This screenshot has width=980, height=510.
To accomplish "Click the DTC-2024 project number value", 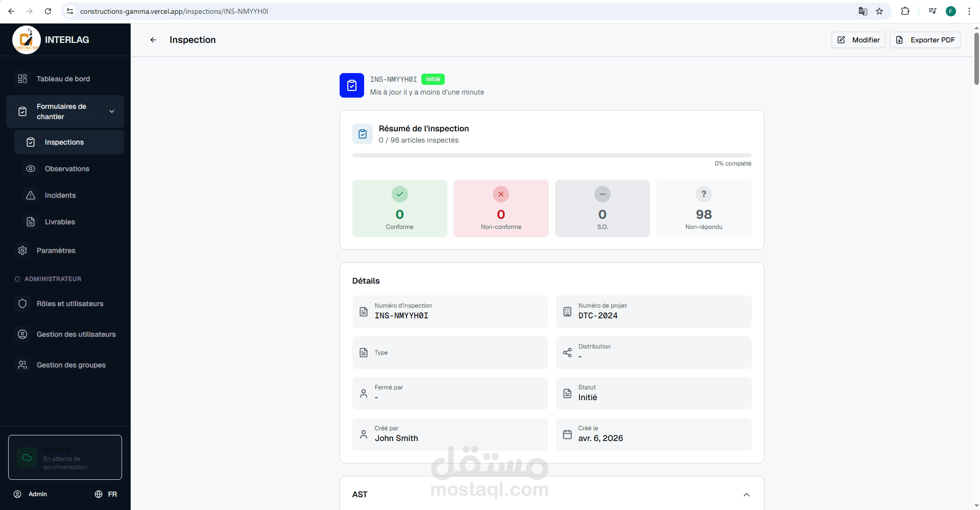I will point(598,316).
